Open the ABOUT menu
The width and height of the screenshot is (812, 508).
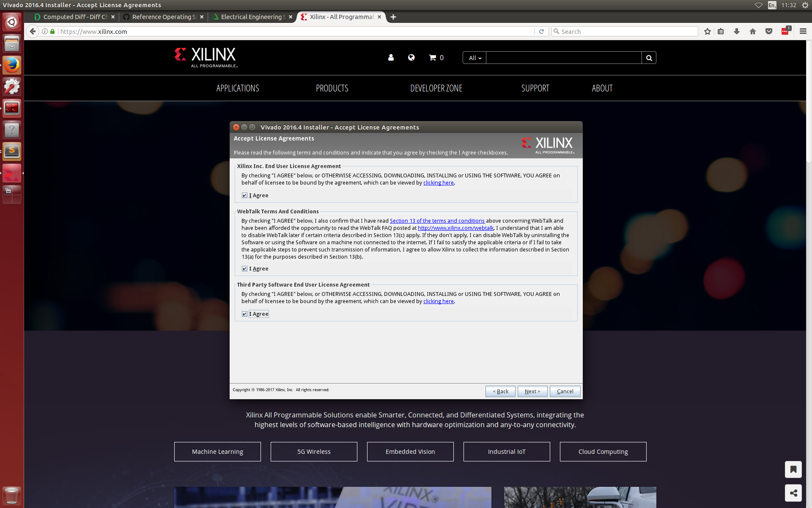602,88
